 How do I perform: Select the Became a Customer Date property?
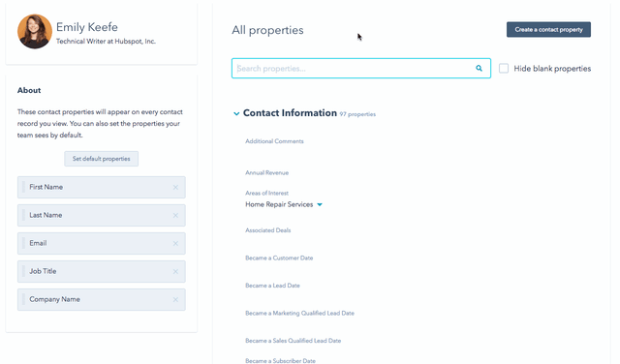[x=279, y=258]
